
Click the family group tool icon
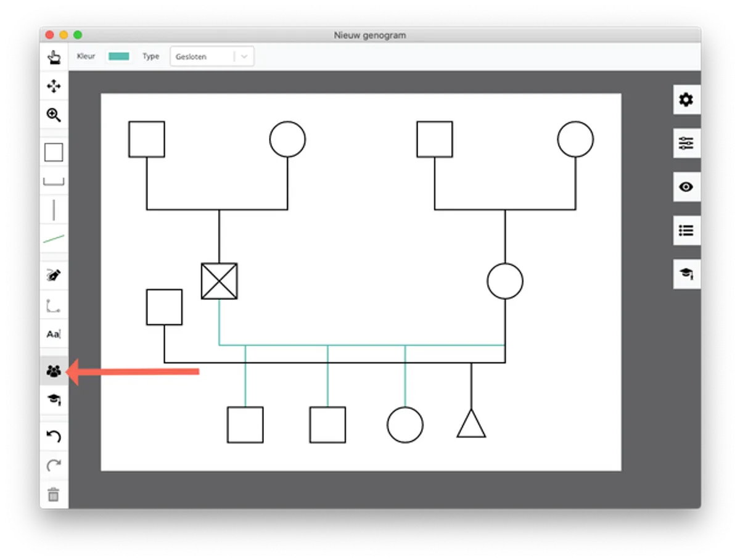coord(54,371)
